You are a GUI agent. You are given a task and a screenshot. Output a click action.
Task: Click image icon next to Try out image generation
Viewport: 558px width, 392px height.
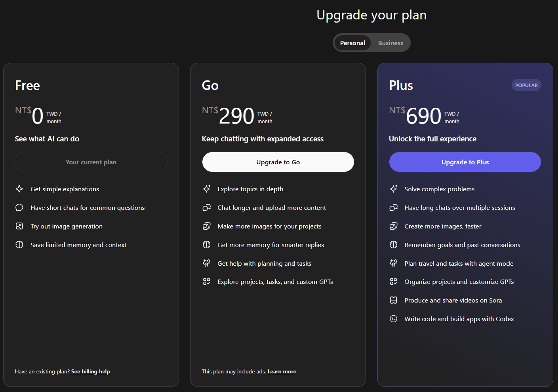click(x=19, y=226)
